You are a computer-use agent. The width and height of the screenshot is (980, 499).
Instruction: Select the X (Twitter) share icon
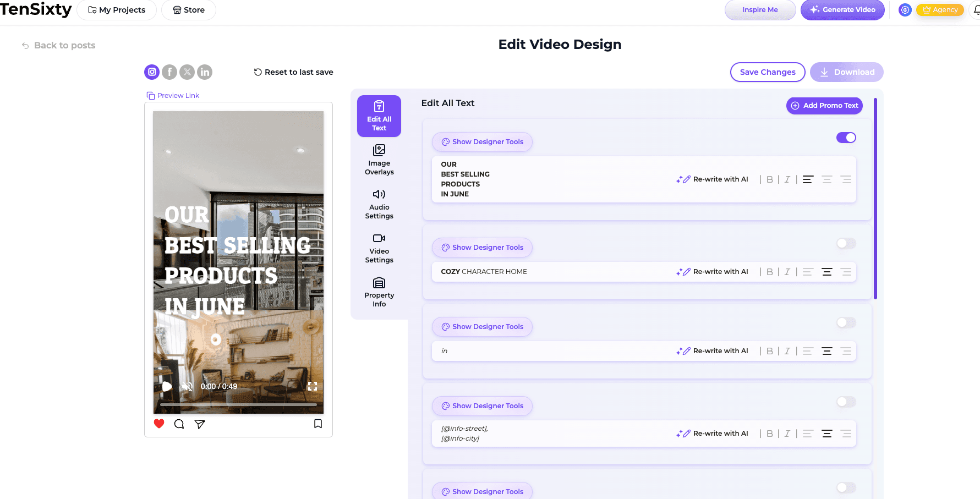tap(187, 72)
